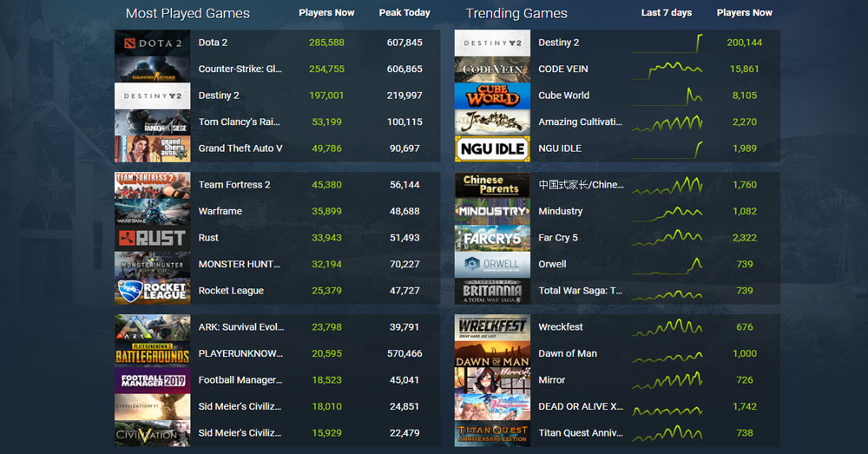Click the Titan Quest Anniv... title
The image size is (868, 454).
(580, 433)
